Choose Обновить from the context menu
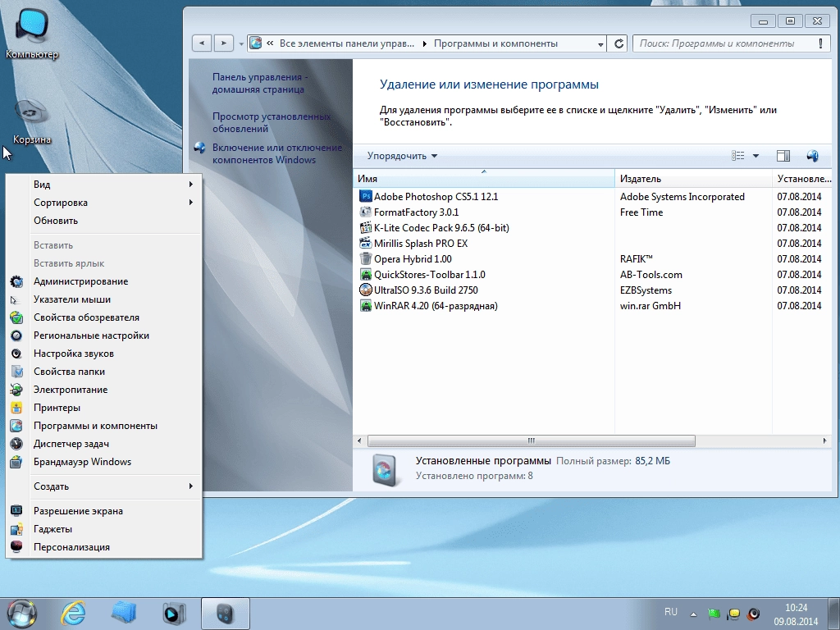The width and height of the screenshot is (840, 630). (104, 221)
